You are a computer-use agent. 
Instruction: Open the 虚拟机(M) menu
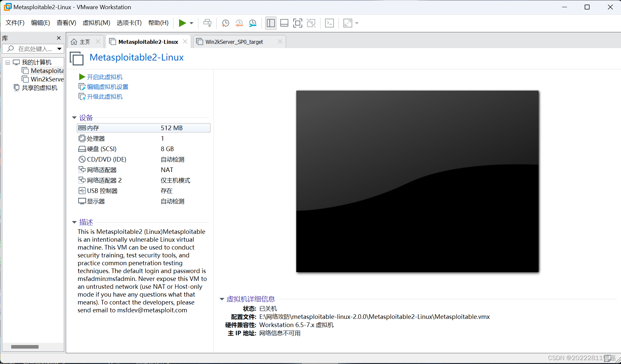pos(96,23)
